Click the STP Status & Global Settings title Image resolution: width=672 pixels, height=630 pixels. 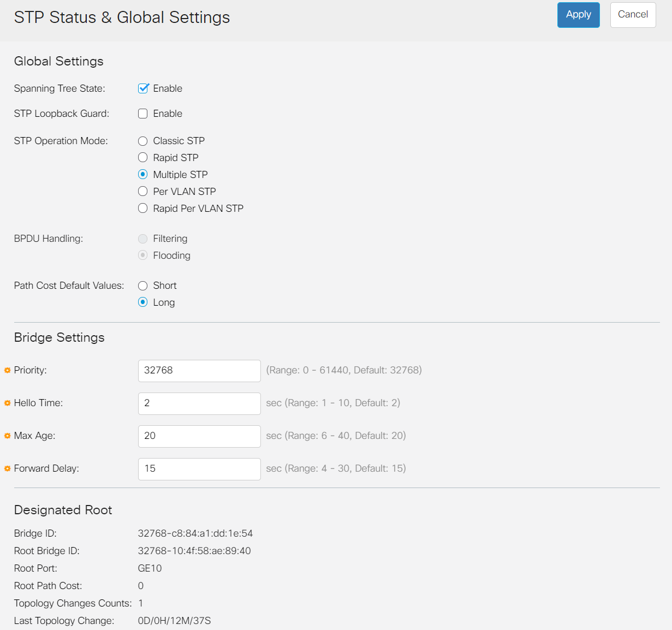122,17
